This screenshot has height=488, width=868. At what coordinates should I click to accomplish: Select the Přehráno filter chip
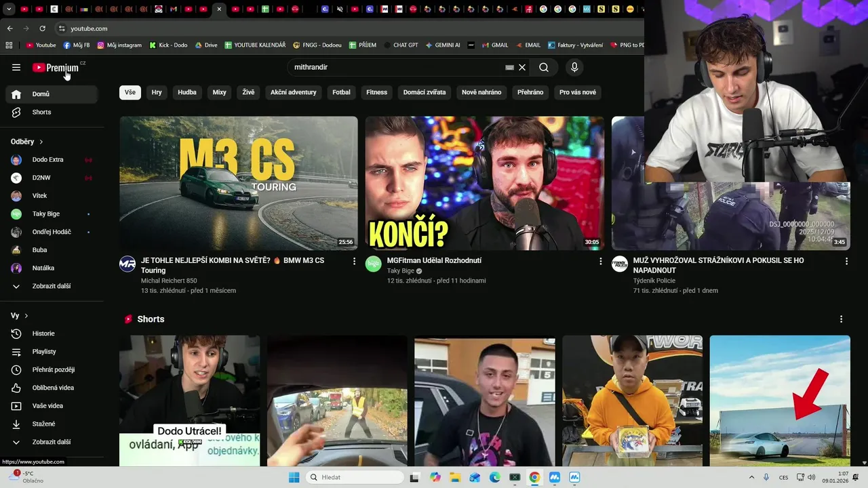click(530, 92)
